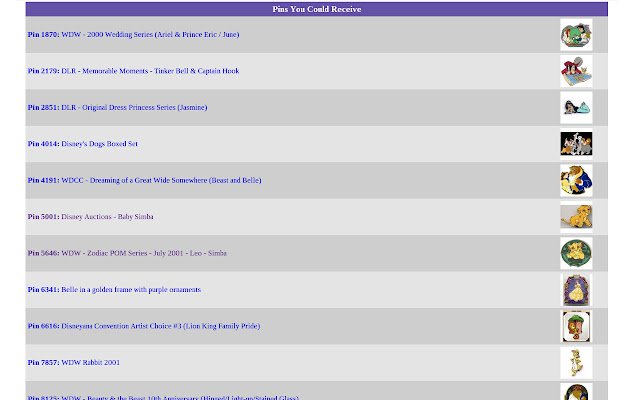
Task: Open Pin 1870 Wedding Series Ariel link
Action: coord(133,35)
